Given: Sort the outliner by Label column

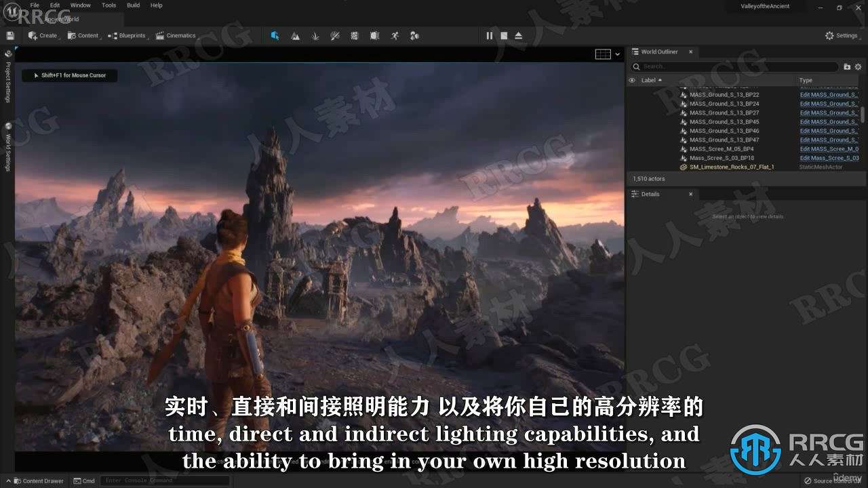Looking at the screenshot, I should (x=651, y=80).
